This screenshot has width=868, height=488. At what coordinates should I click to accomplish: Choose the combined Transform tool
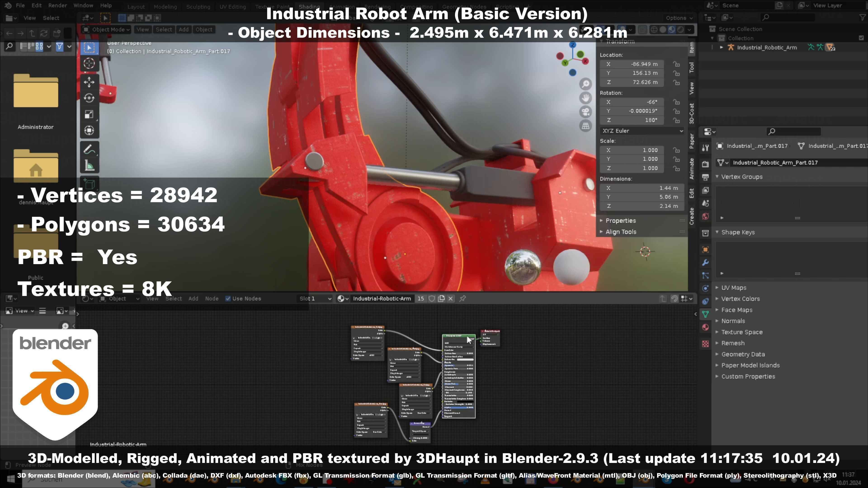[89, 130]
